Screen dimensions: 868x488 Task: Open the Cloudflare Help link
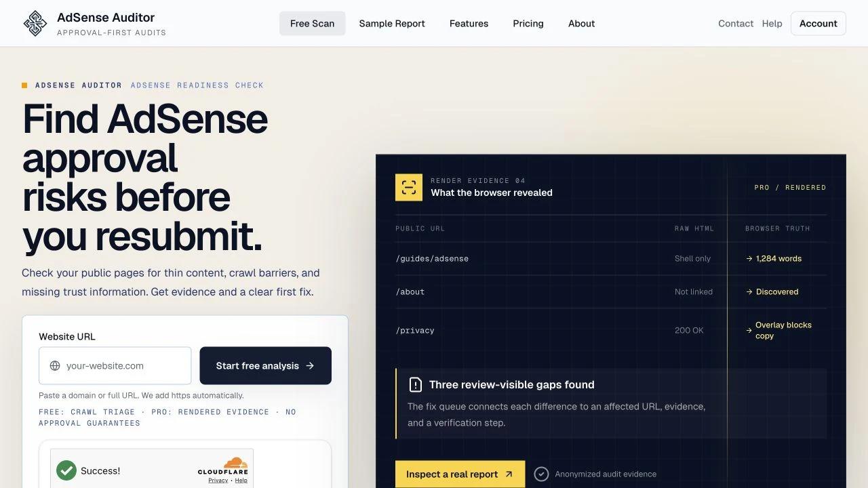pos(241,481)
